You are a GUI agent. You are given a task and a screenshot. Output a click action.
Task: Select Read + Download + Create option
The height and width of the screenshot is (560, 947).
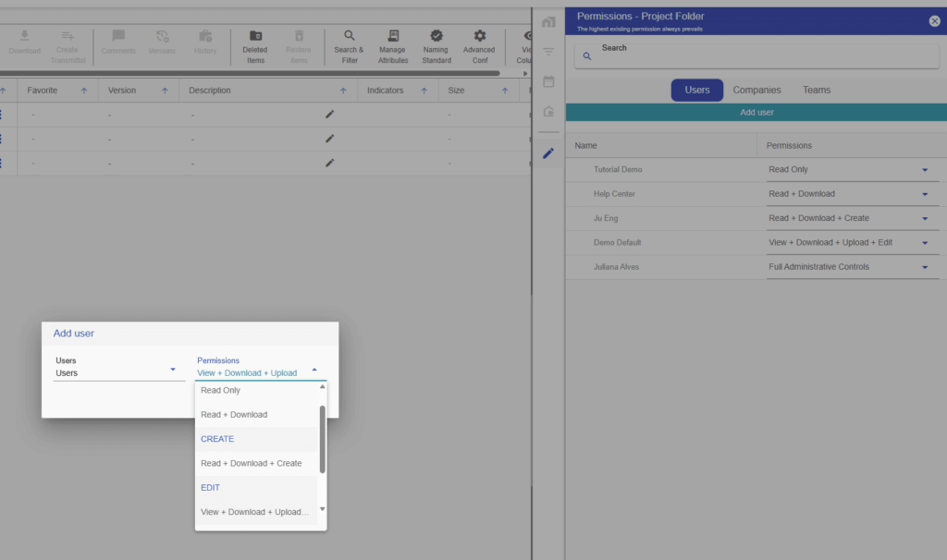click(251, 463)
